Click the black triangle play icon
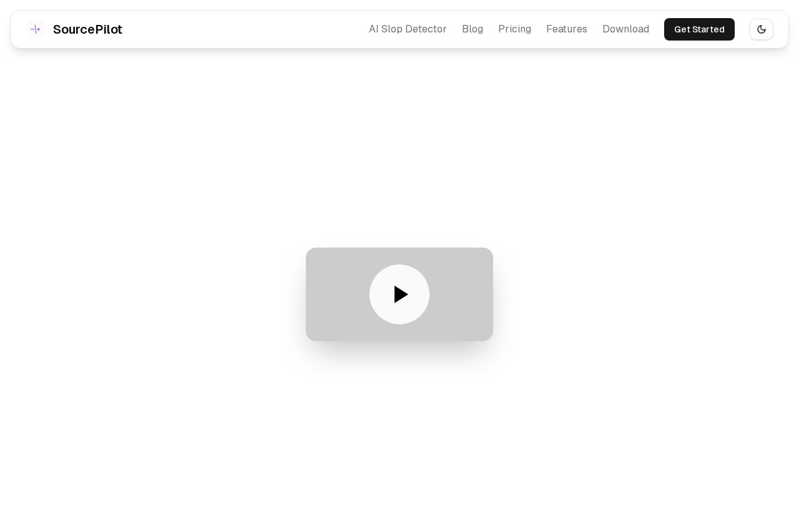 coord(400,294)
